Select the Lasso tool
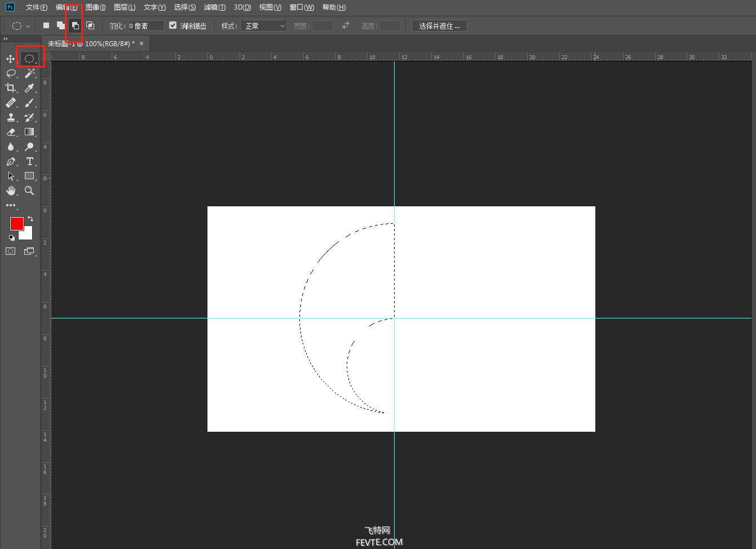 pyautogui.click(x=11, y=73)
